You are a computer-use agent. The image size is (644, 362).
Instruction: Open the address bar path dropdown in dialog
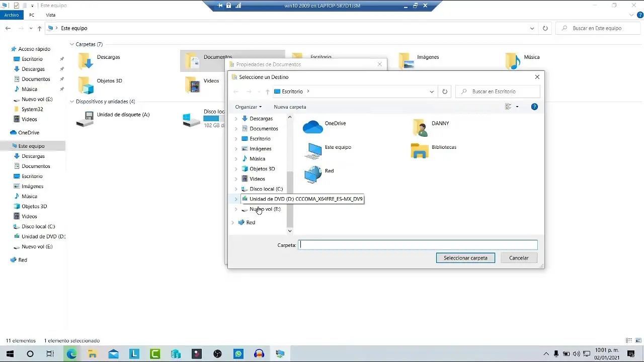pos(432,92)
